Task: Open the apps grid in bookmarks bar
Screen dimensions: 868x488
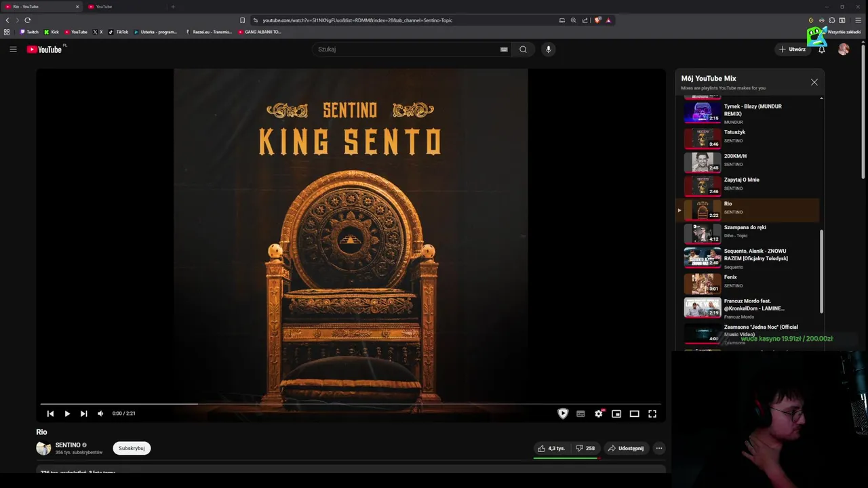Action: [x=7, y=32]
